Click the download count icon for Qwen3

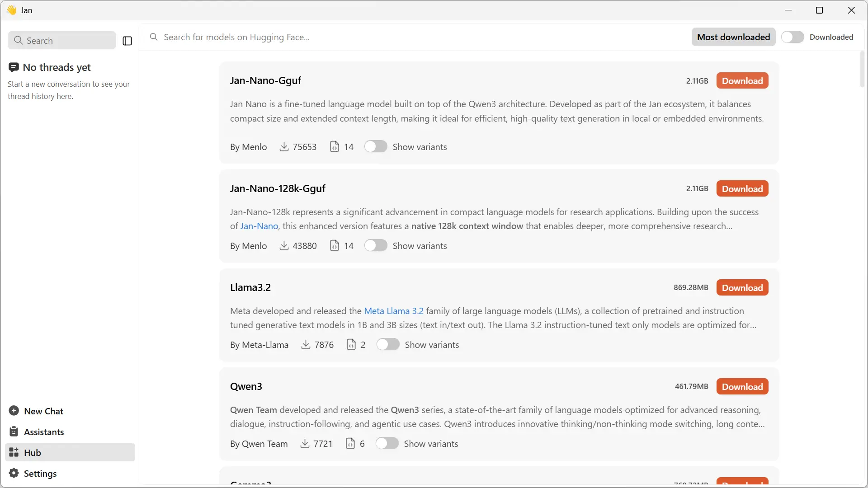point(305,444)
